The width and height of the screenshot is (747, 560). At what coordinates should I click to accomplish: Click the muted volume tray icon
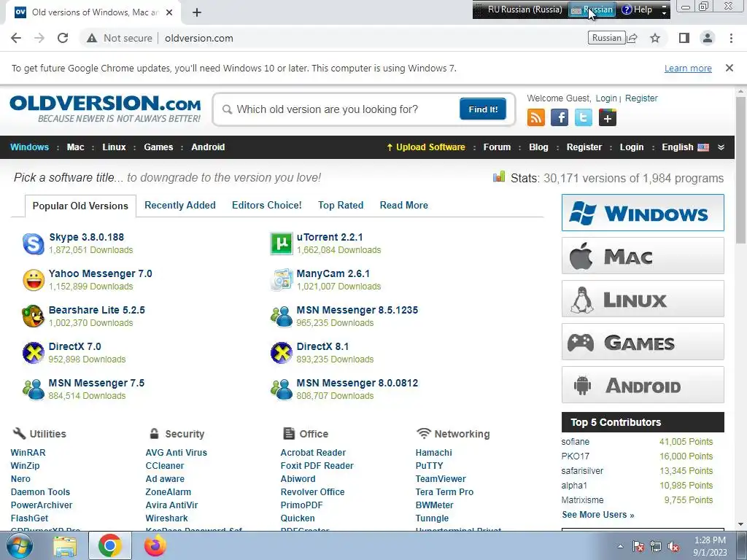(673, 547)
